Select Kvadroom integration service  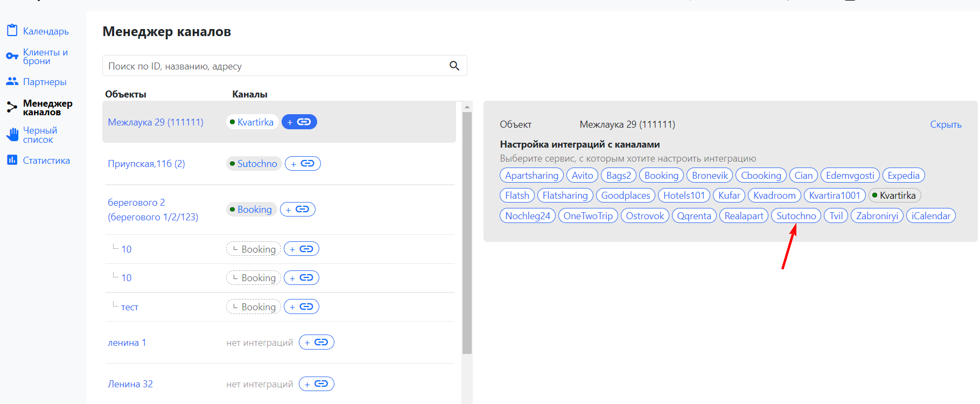[774, 195]
